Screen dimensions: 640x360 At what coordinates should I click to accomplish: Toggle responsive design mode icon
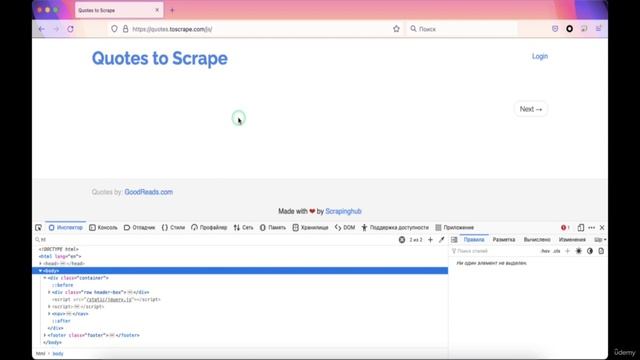pyautogui.click(x=580, y=227)
